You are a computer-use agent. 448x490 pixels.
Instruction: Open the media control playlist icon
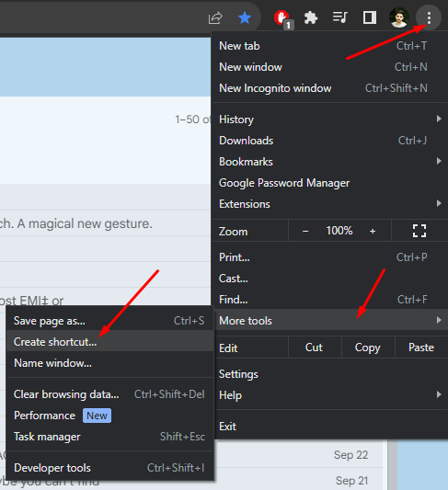pos(340,17)
